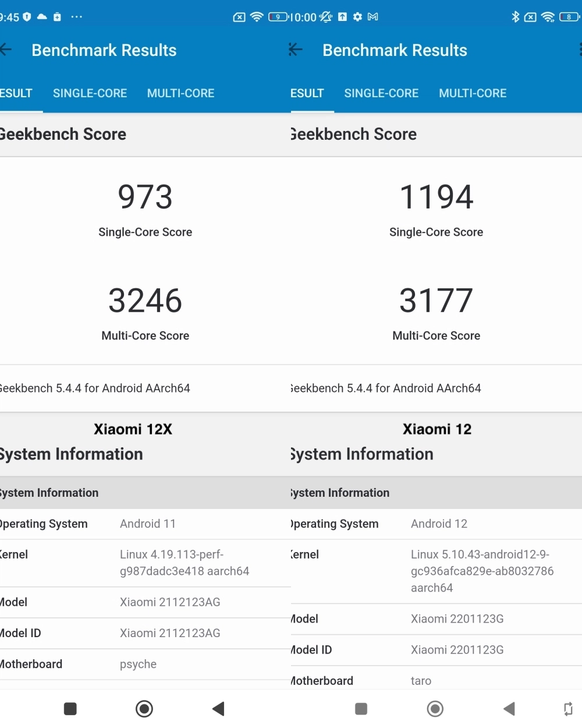Tap the home circle in Xiaomi 12 screen
The image size is (582, 728).
point(435,709)
